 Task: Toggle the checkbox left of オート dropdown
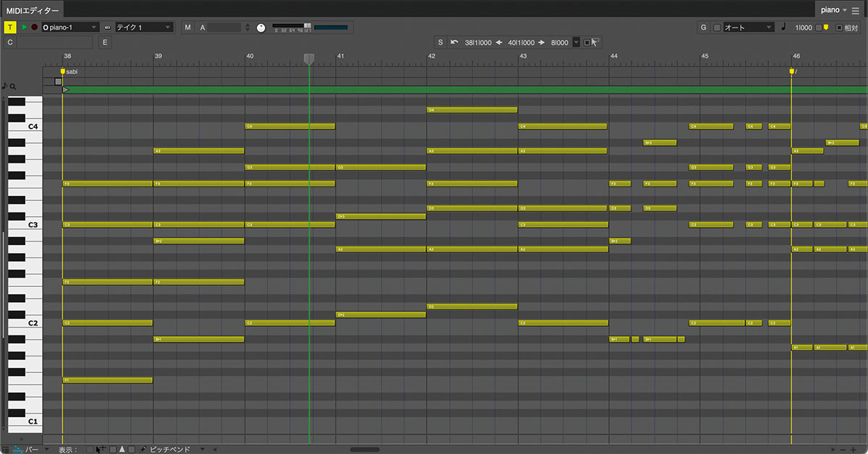(x=715, y=27)
